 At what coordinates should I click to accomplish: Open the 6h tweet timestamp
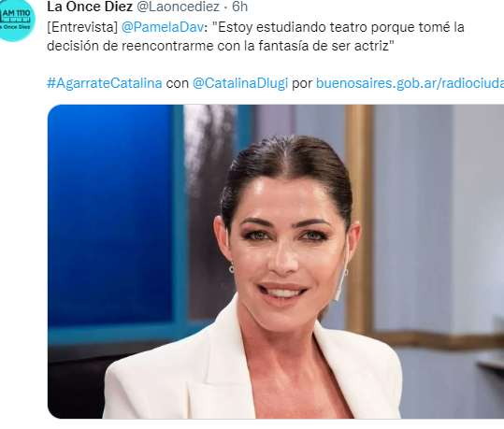pyautogui.click(x=239, y=7)
